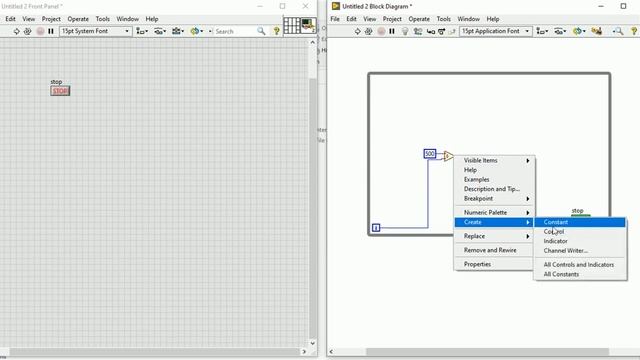Open Reorder dropdown in Front Panel toolbar

pyautogui.click(x=196, y=31)
